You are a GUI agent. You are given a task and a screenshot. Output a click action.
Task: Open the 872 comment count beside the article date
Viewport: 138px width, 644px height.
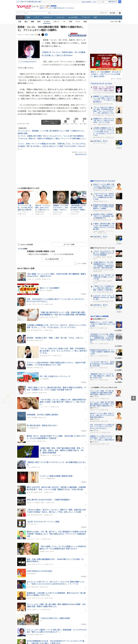tap(33, 35)
